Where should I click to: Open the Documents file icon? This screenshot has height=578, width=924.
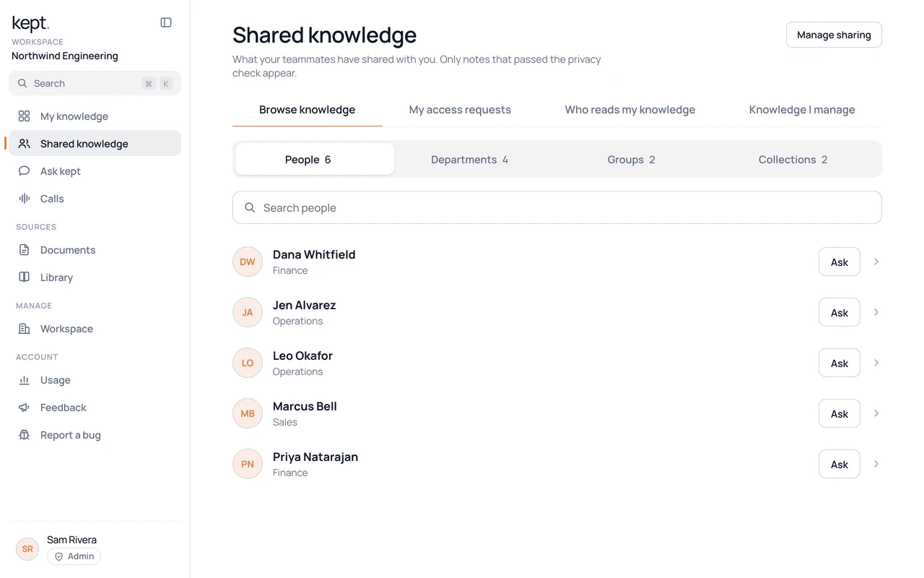[x=25, y=250]
